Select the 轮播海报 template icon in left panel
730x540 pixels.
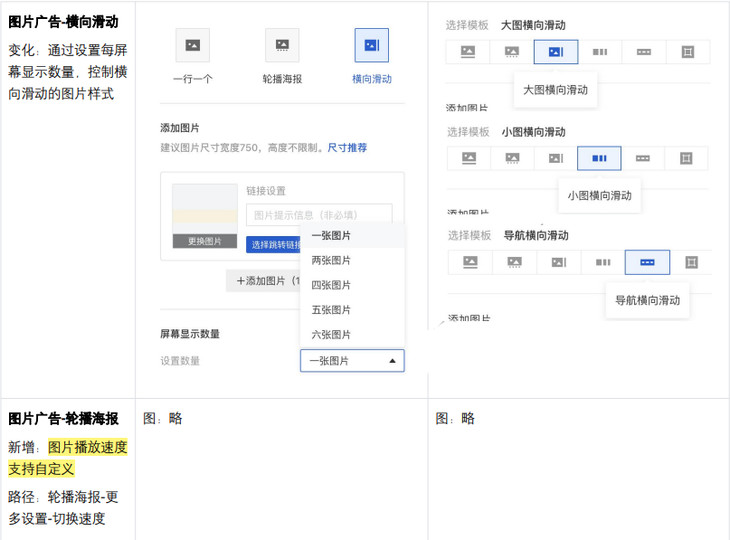point(282,45)
